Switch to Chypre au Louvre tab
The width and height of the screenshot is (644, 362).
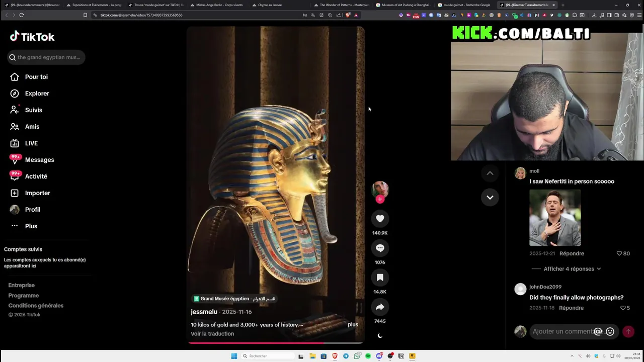pyautogui.click(x=279, y=5)
